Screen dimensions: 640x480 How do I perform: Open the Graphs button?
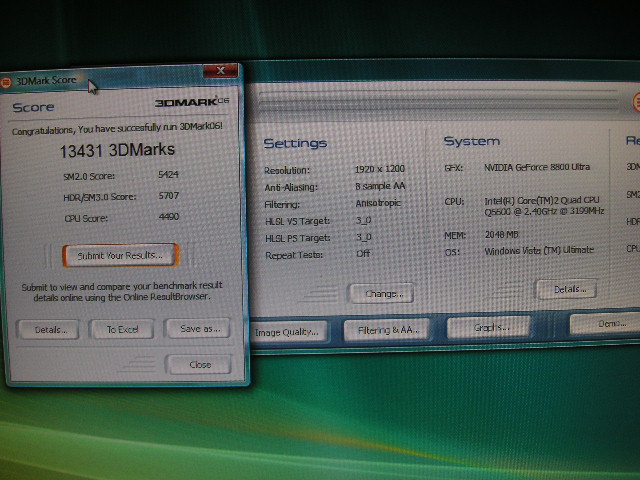click(x=489, y=327)
